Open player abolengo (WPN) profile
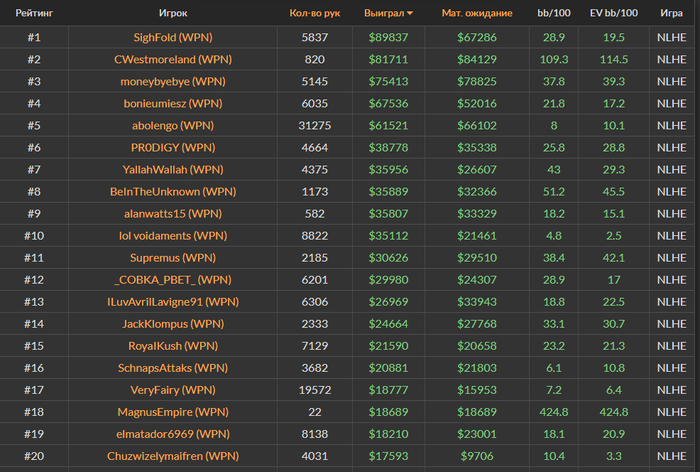This screenshot has height=472, width=700. (173, 125)
